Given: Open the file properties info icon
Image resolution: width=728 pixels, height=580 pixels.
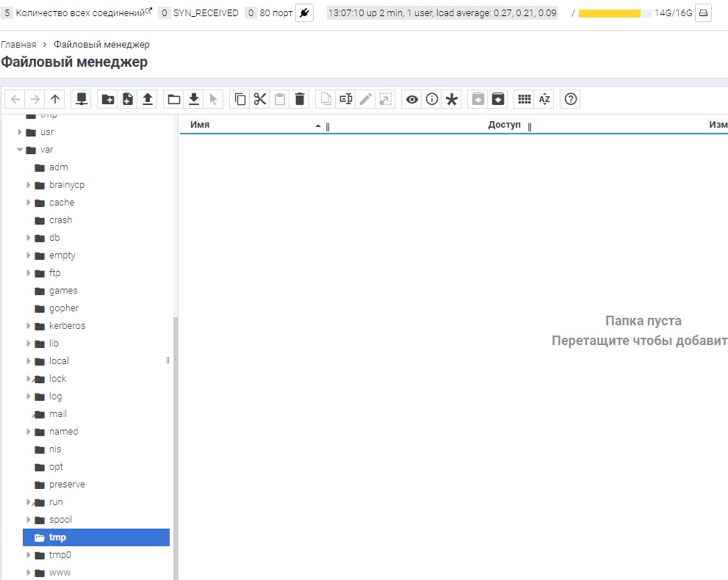Looking at the screenshot, I should coord(431,98).
